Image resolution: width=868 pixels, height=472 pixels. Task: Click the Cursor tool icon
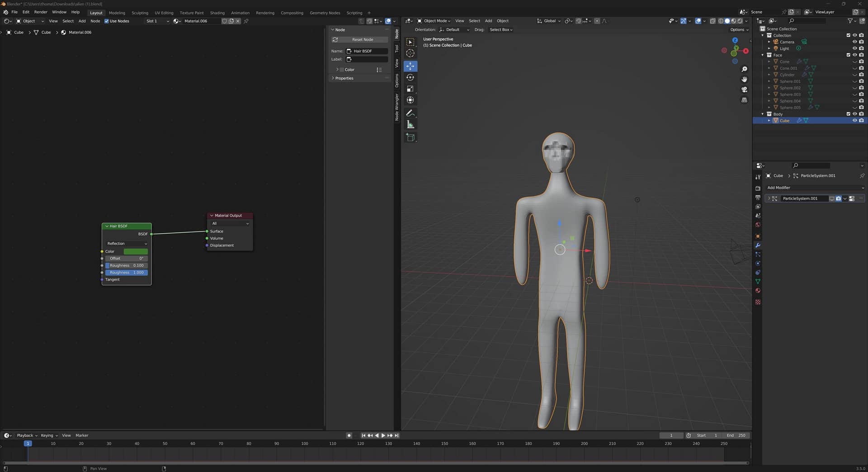[410, 53]
